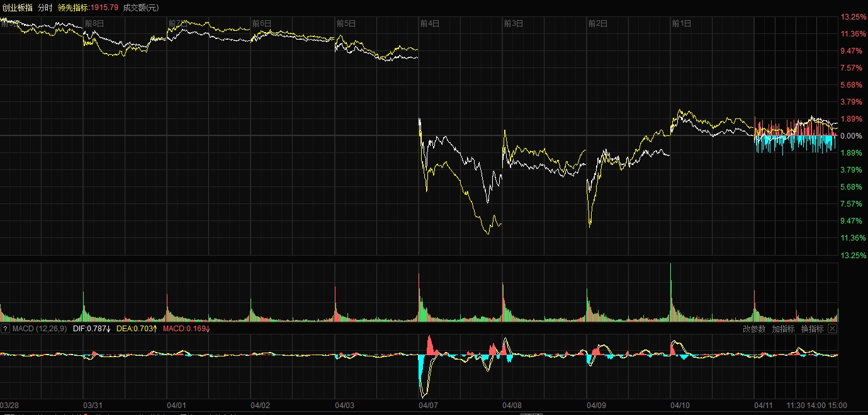Click the 前4日 day marker

429,24
